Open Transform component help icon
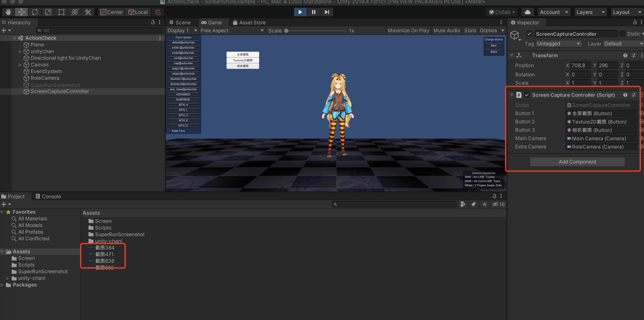This screenshot has height=320, width=644. point(625,55)
